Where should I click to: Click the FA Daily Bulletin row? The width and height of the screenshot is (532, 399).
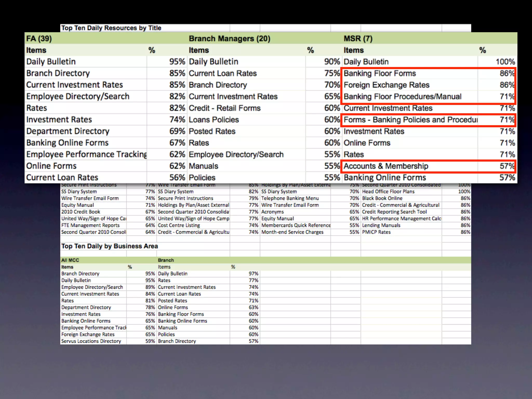[51, 62]
